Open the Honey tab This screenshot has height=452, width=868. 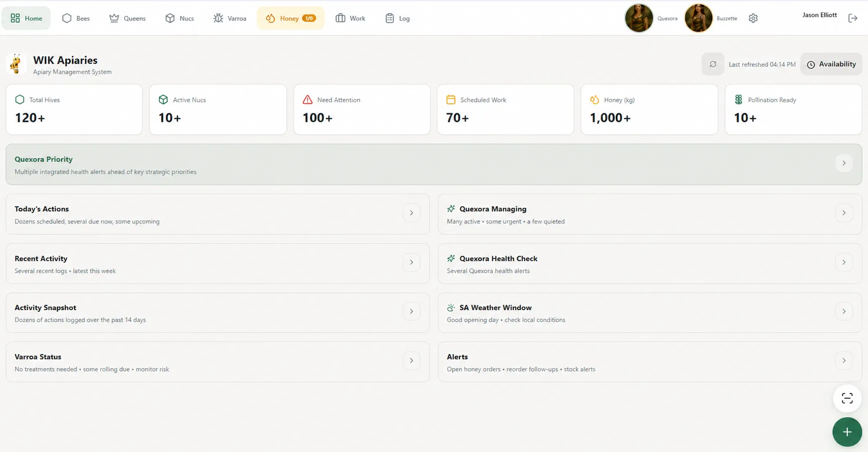coord(291,18)
